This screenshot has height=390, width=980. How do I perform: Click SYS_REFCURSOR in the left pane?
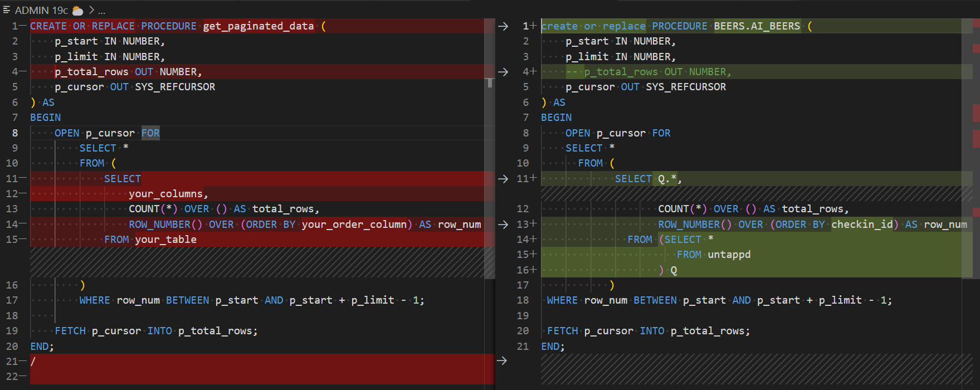(175, 87)
